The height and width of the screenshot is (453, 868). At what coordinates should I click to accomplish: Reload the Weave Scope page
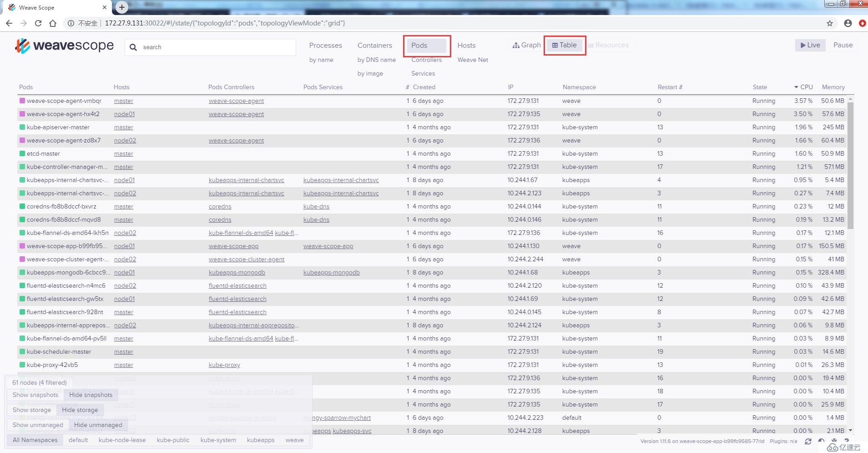pyautogui.click(x=38, y=23)
